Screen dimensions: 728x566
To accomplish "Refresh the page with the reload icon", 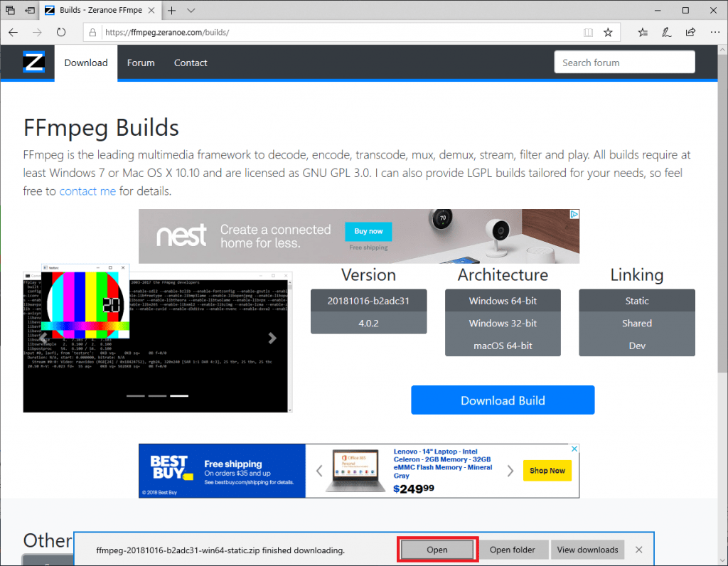I will click(x=61, y=33).
